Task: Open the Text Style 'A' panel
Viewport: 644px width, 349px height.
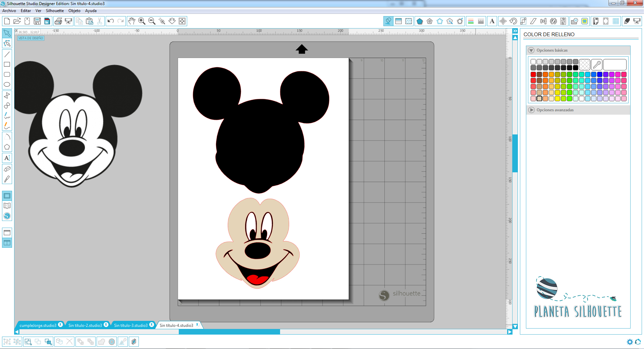Action: pyautogui.click(x=492, y=21)
